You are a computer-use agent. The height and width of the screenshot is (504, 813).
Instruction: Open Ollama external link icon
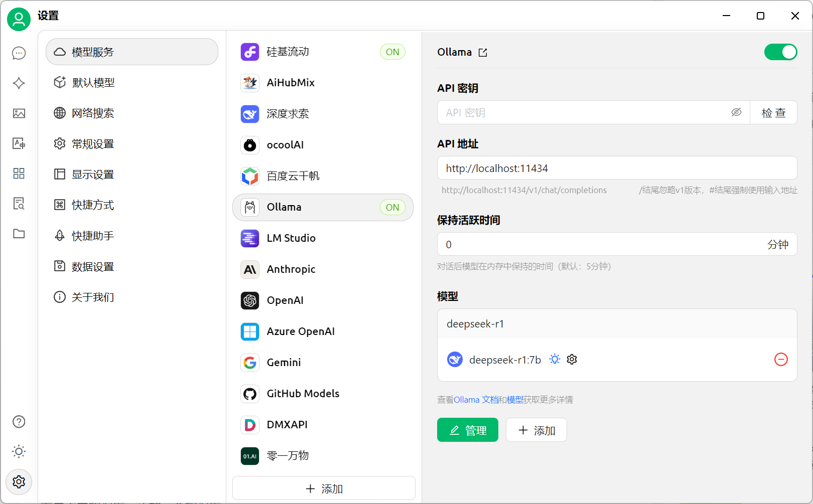click(x=483, y=53)
